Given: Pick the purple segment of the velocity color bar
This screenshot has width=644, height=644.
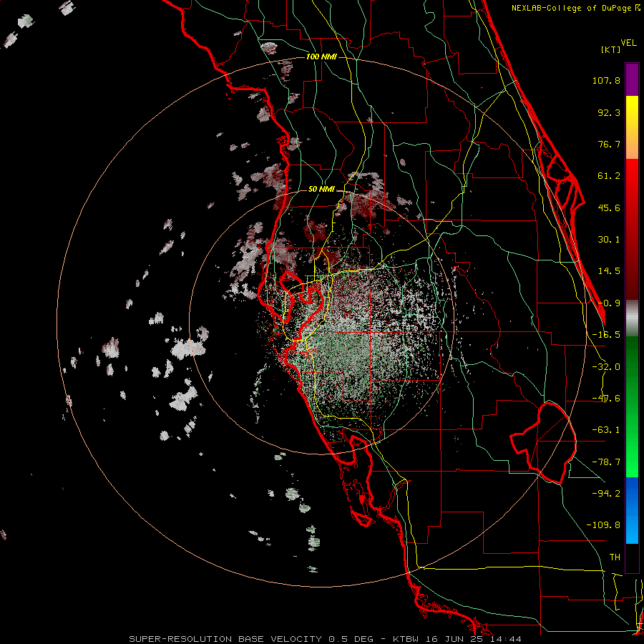Looking at the screenshot, I should [x=632, y=79].
